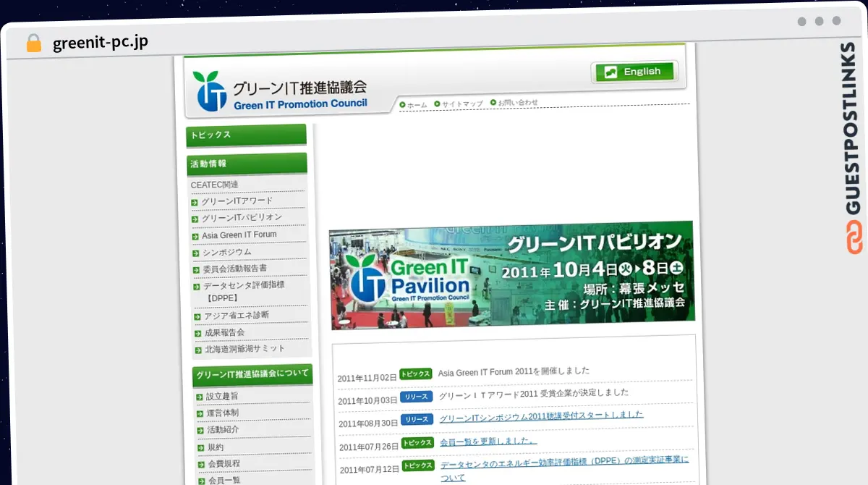
Task: Select the 活動情報 sidebar header
Action: [247, 164]
